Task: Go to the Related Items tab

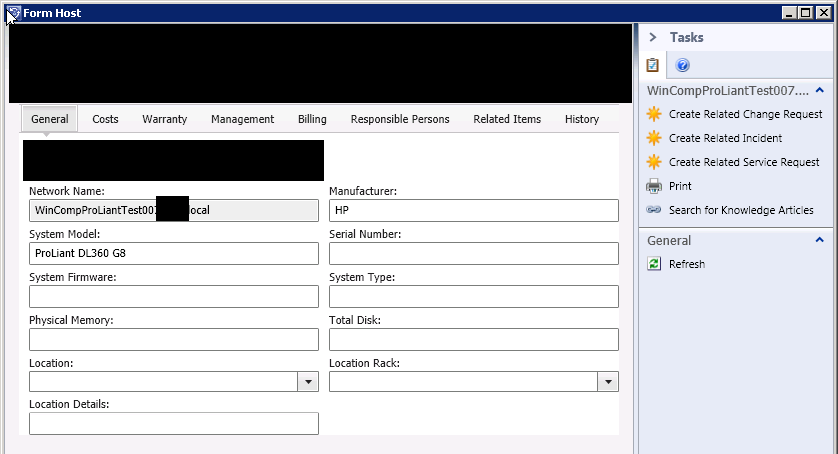Action: (507, 119)
